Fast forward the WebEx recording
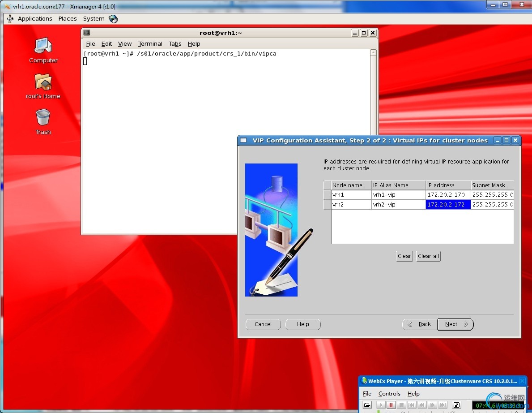This screenshot has width=532, height=413. click(432, 405)
